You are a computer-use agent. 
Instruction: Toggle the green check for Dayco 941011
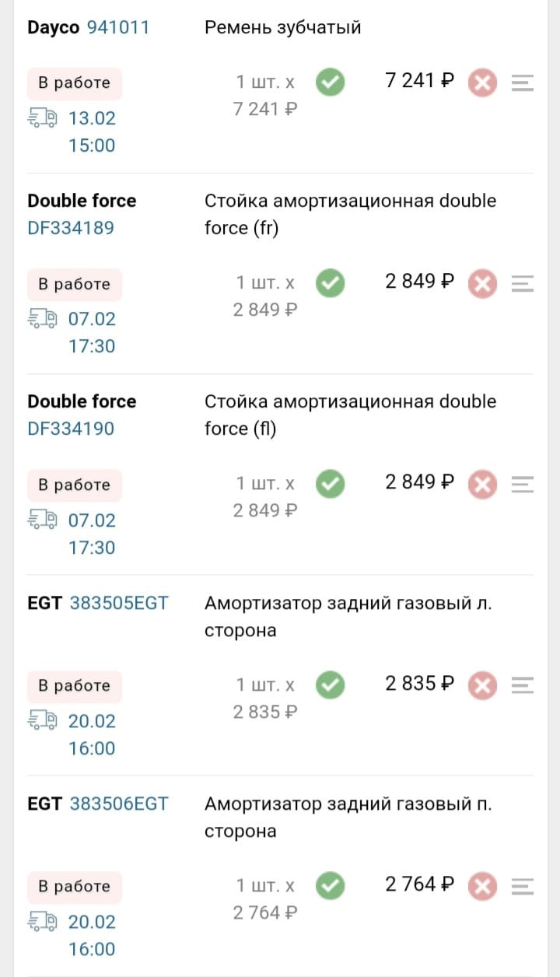coord(329,82)
